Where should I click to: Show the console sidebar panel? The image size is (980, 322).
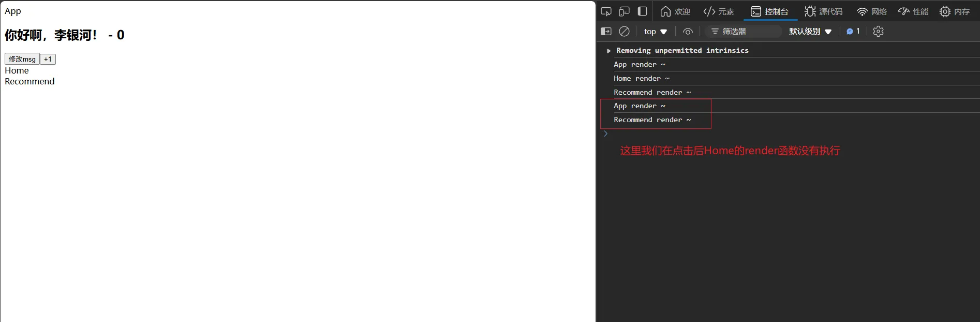(606, 32)
